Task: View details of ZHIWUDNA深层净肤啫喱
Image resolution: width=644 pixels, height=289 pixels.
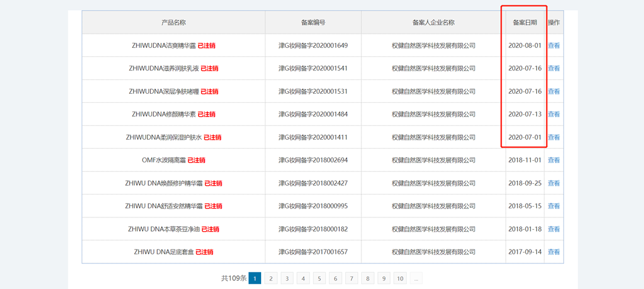Action: 553,91
